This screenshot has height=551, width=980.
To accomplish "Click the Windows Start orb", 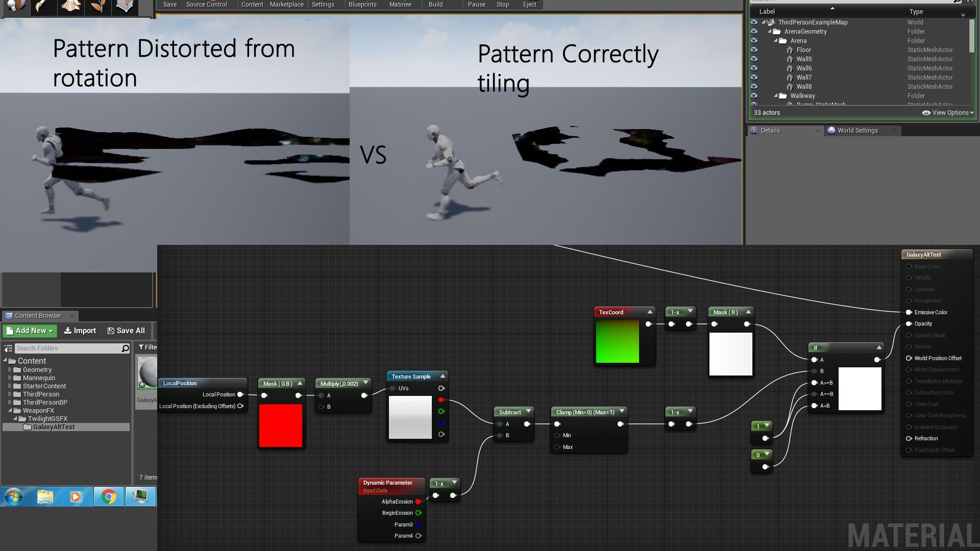I will tap(14, 496).
